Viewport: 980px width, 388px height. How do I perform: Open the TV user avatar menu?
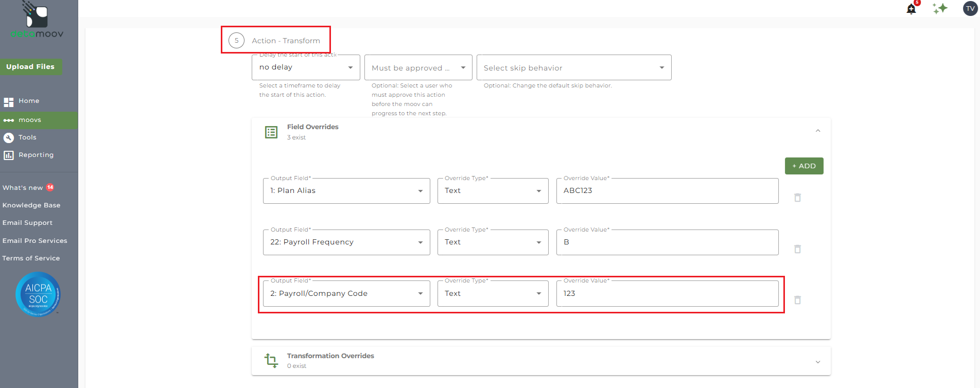[x=970, y=9]
